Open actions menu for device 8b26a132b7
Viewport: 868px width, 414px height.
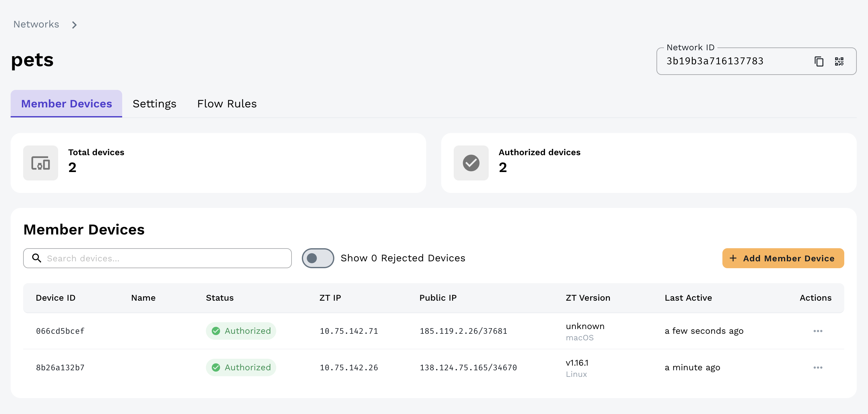(x=817, y=367)
